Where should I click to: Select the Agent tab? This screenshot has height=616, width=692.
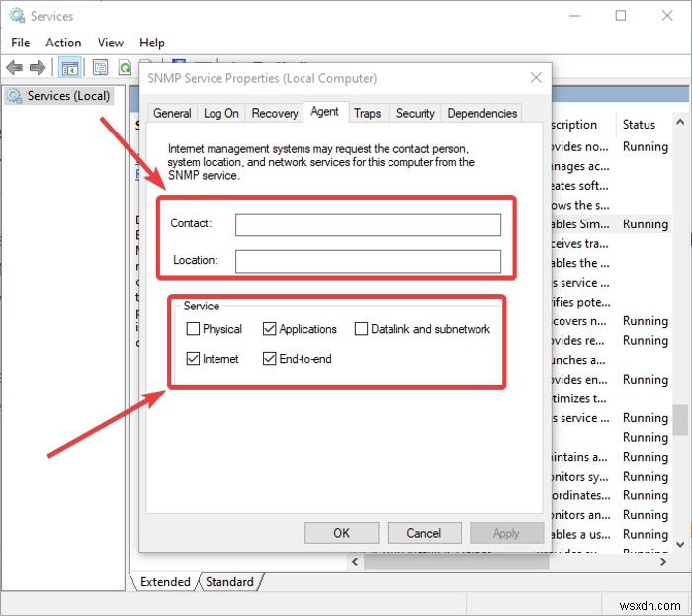325,111
